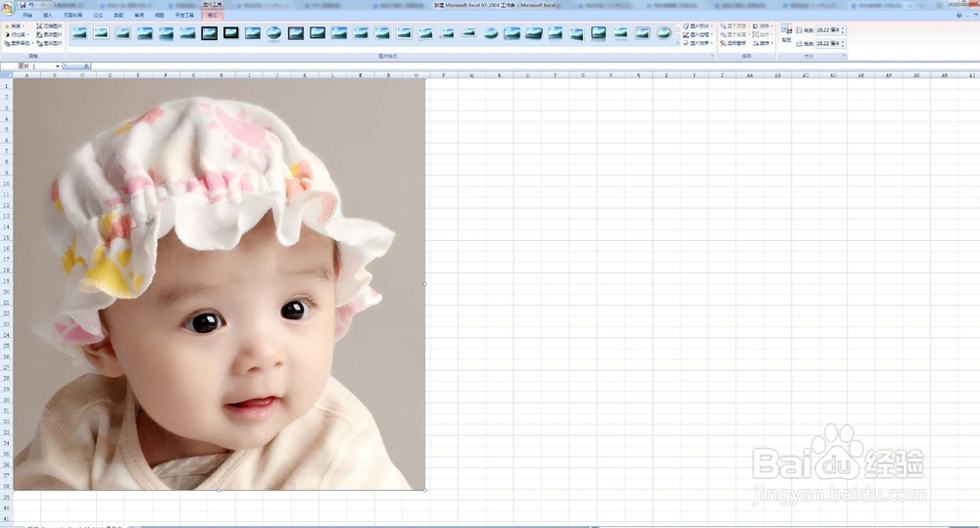Open 选择窗格 (Selection Pane)
The image size is (980, 528).
point(733,43)
